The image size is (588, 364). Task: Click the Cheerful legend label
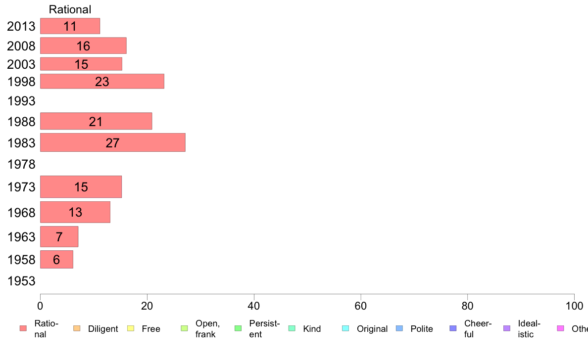(478, 329)
